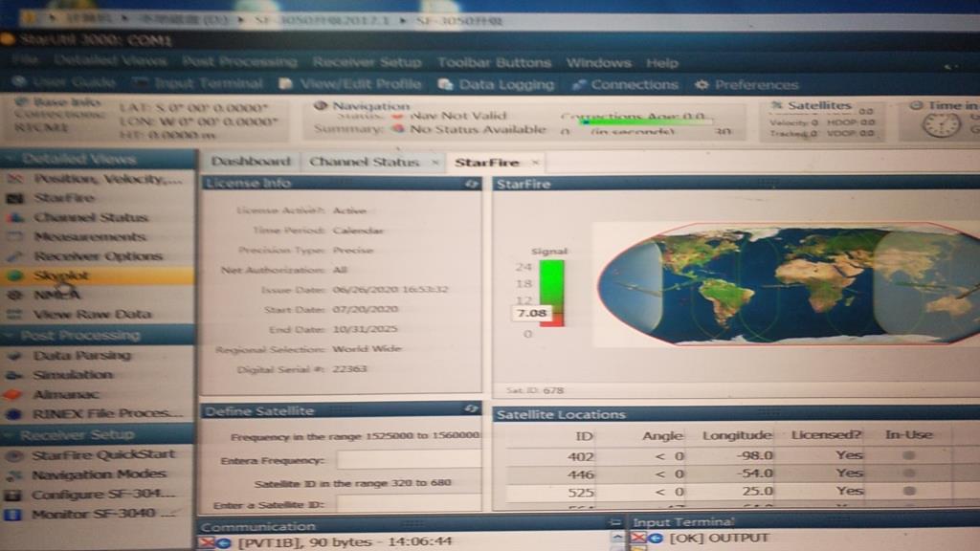The height and width of the screenshot is (551, 980).
Task: Toggle In-Use indicator for satellite 525
Action: coord(907,491)
